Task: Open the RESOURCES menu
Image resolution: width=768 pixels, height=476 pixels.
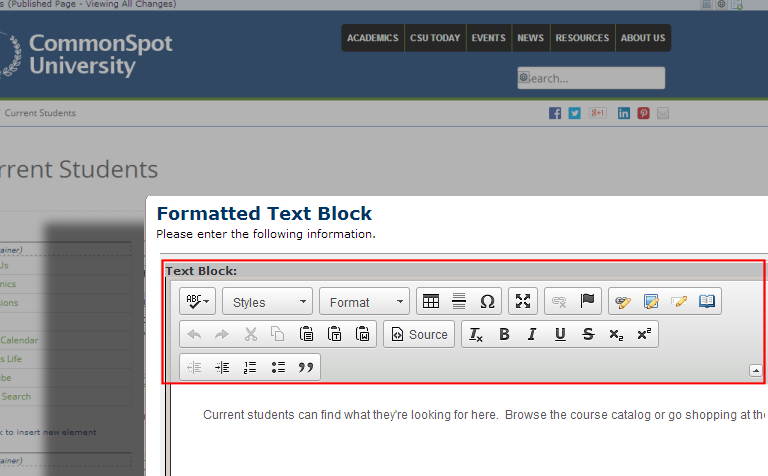Action: point(582,38)
